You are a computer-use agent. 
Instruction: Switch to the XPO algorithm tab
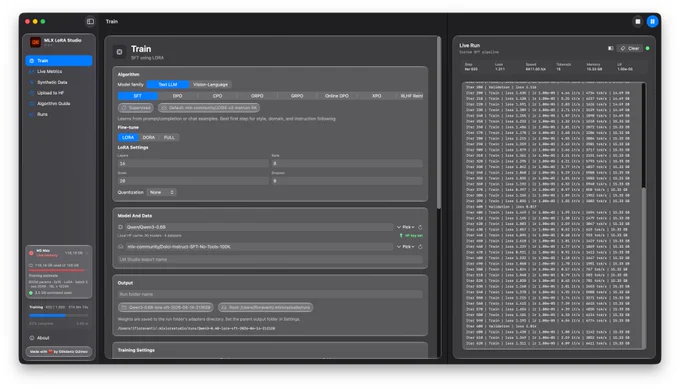pos(377,96)
